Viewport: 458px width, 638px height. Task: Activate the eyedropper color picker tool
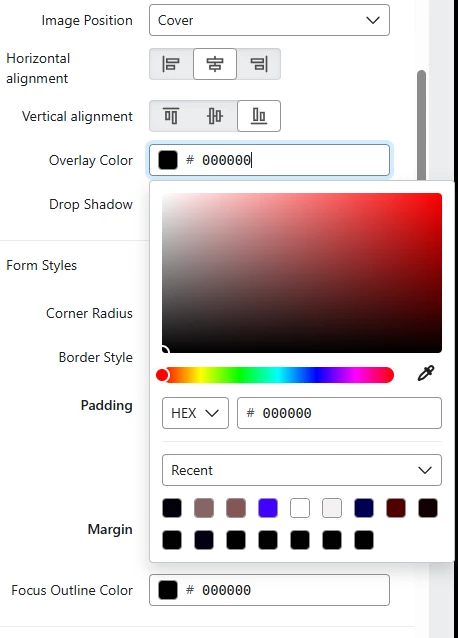[x=426, y=373]
